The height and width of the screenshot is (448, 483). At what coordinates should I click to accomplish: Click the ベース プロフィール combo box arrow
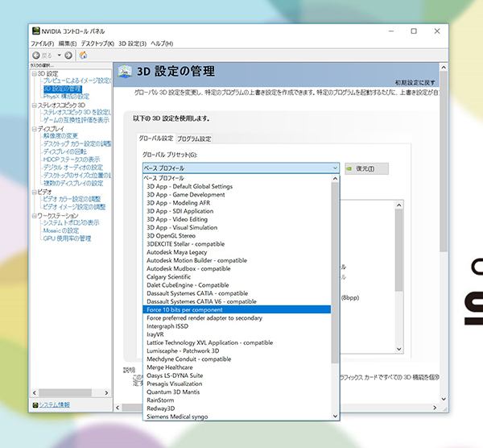[335, 168]
